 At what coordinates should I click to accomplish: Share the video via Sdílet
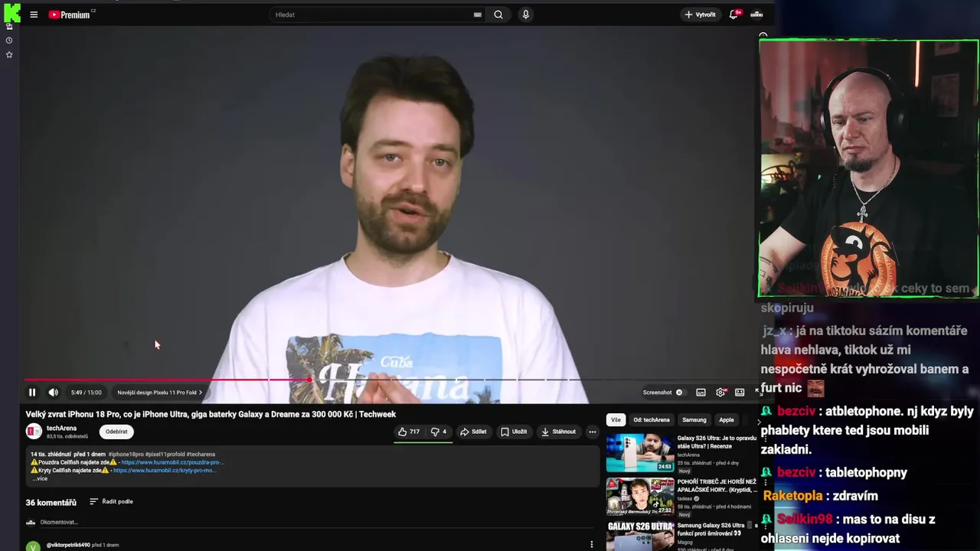tap(473, 432)
